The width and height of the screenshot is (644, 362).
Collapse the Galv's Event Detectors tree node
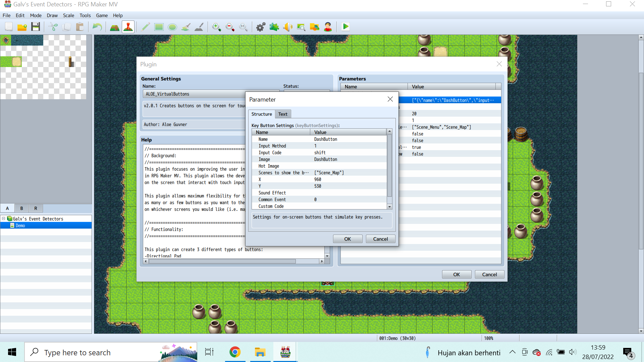pos(4,219)
